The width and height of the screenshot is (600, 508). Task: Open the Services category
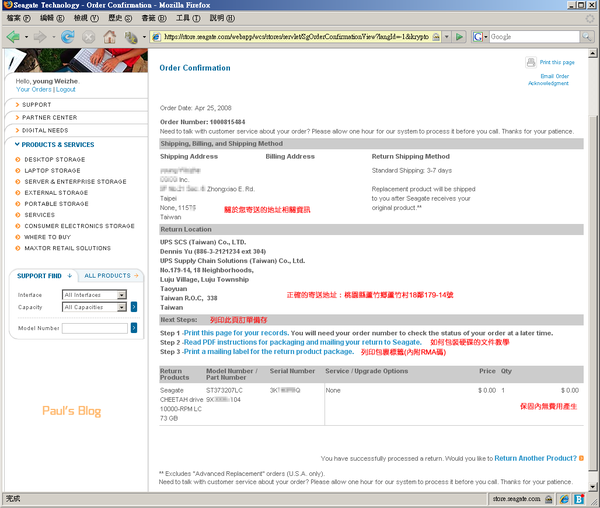pyautogui.click(x=39, y=215)
